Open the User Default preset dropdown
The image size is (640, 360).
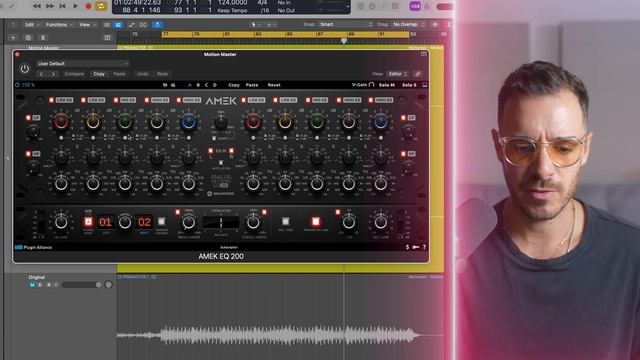(82, 64)
